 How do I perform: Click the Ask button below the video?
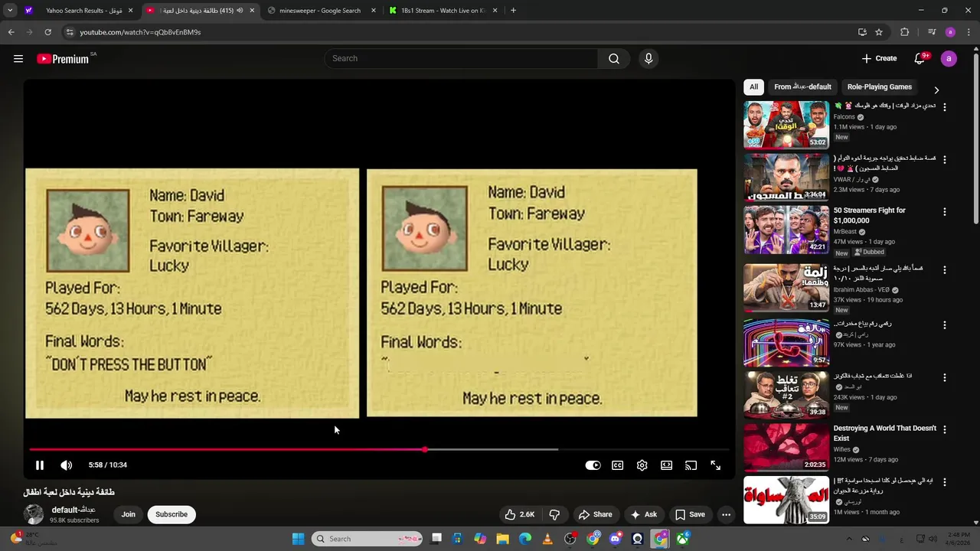(x=643, y=514)
